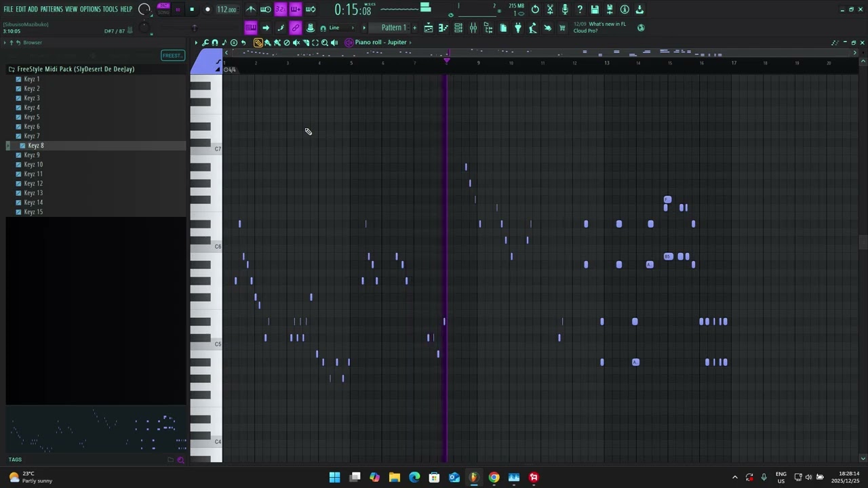Select the Slice tool in piano roll
The image size is (868, 488).
(306, 43)
